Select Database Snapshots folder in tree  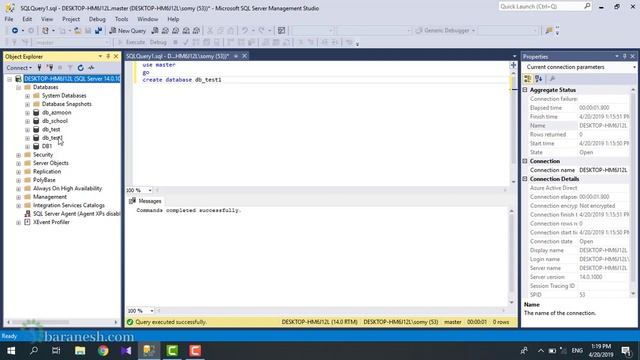pos(67,104)
